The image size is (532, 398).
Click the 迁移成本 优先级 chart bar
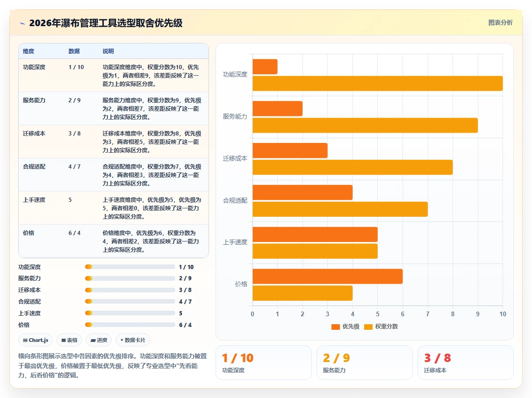pyautogui.click(x=290, y=150)
